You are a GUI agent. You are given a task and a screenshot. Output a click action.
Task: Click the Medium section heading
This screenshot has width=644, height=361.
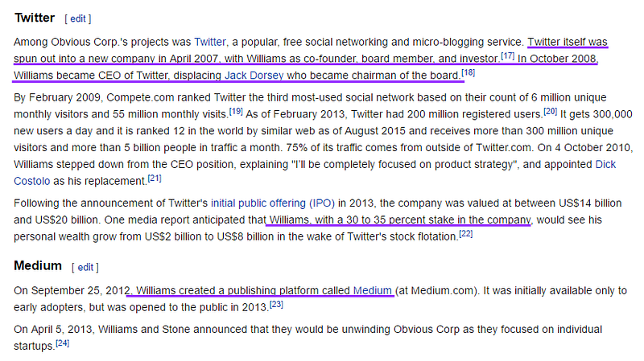(38, 266)
